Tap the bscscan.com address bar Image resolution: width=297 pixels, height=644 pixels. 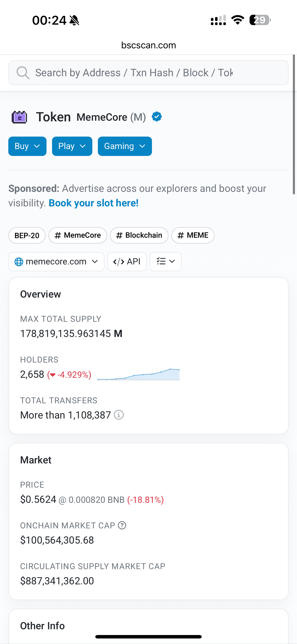(148, 45)
